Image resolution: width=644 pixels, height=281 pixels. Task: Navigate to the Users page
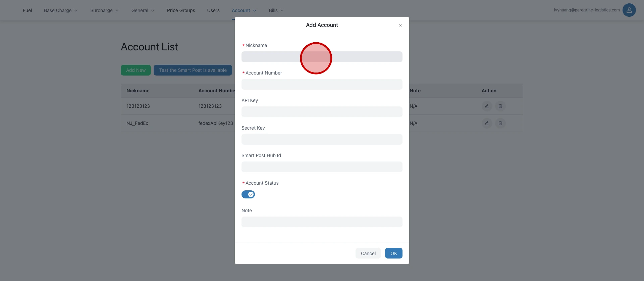(x=213, y=10)
